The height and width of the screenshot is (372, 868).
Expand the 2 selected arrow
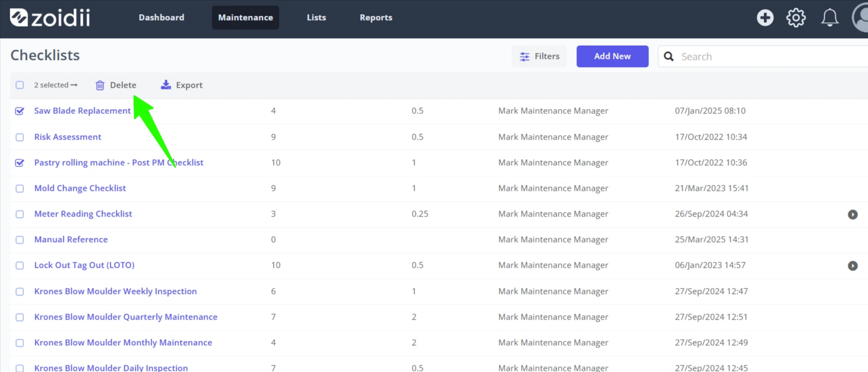[x=74, y=85]
